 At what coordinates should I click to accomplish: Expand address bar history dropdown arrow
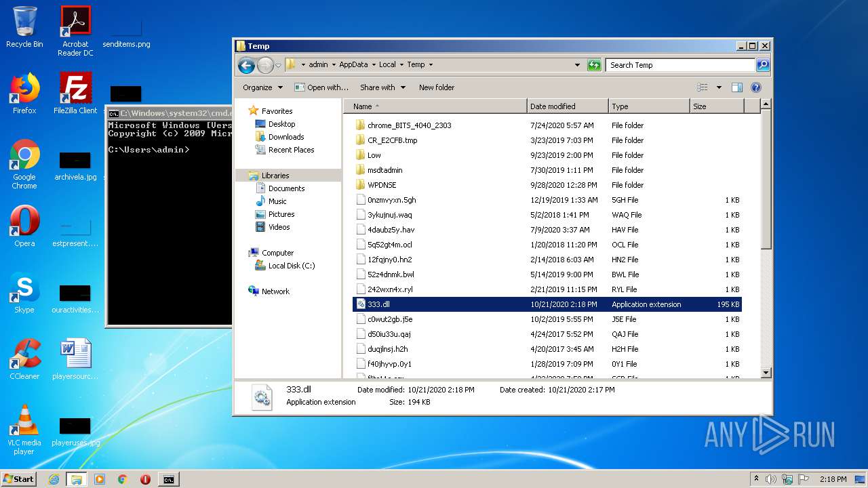coord(577,65)
